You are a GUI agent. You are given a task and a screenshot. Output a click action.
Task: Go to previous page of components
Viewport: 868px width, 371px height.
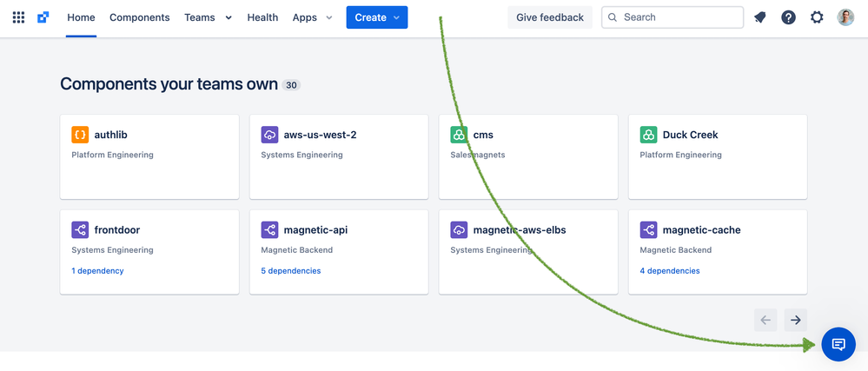click(765, 320)
